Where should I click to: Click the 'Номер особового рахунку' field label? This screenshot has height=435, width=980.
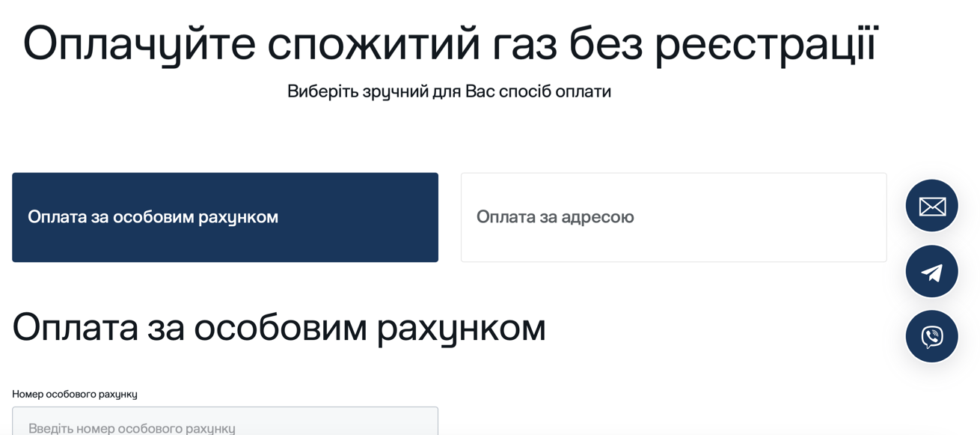coord(75,394)
